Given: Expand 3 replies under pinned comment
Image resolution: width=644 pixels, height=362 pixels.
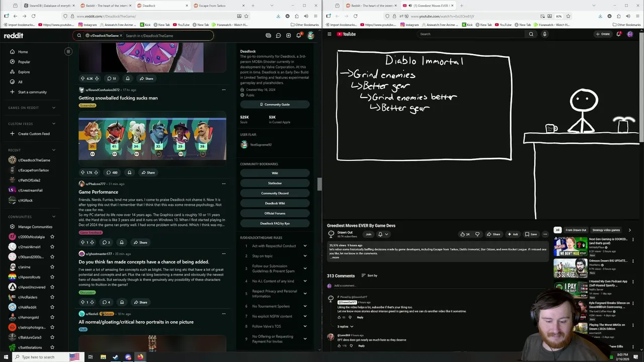Looking at the screenshot, I should tap(345, 327).
